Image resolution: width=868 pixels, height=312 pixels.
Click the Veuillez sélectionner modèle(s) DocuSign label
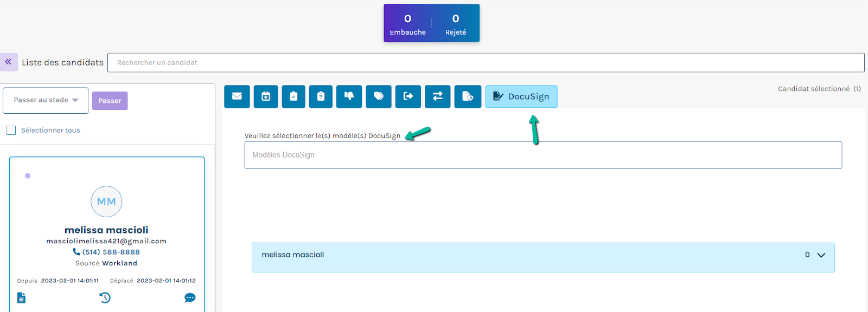coord(322,136)
